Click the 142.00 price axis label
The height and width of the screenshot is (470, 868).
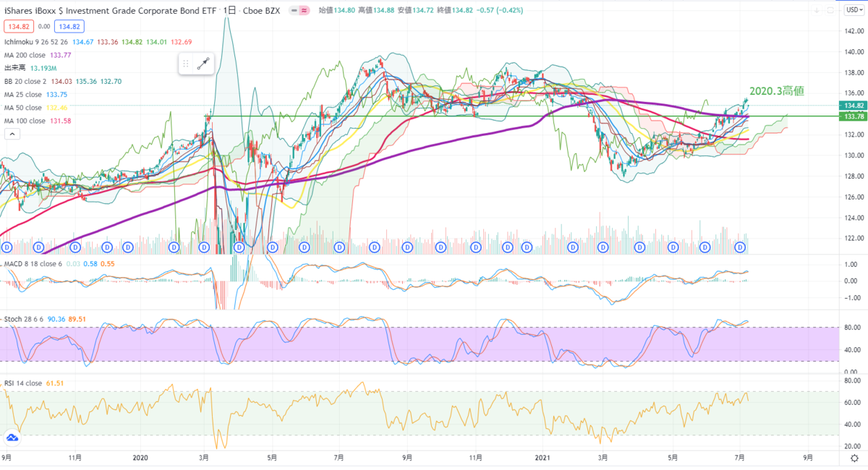(855, 31)
